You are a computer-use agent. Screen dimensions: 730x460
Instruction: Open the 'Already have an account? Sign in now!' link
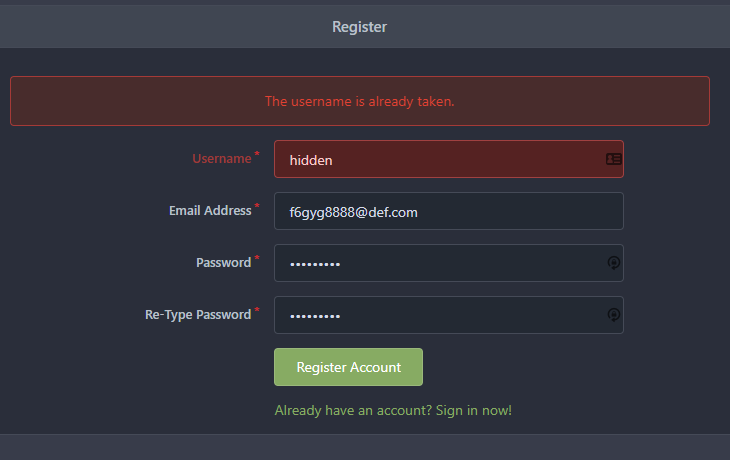click(x=393, y=411)
